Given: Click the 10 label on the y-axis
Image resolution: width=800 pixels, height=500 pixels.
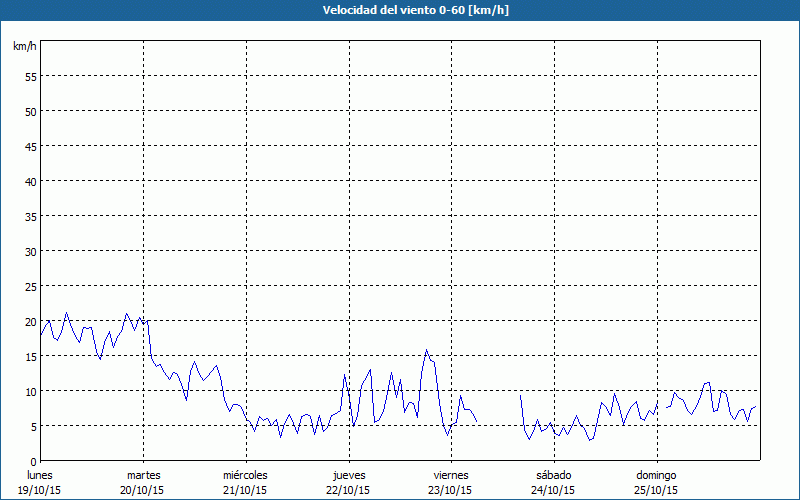Looking at the screenshot, I should (x=30, y=391).
